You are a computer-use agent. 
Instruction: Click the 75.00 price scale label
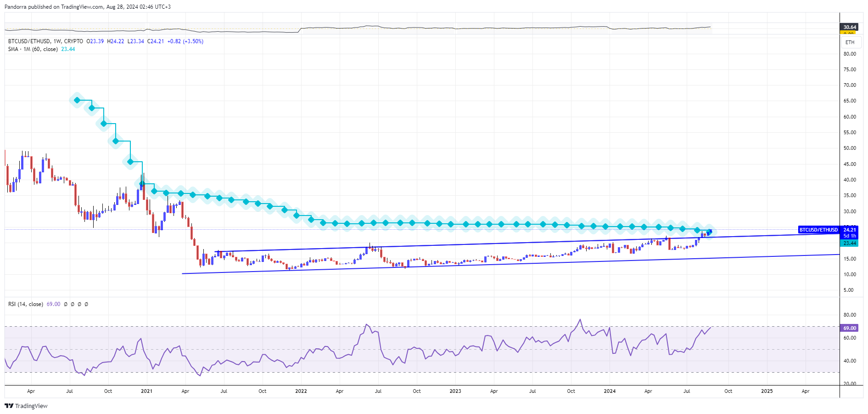coord(850,69)
